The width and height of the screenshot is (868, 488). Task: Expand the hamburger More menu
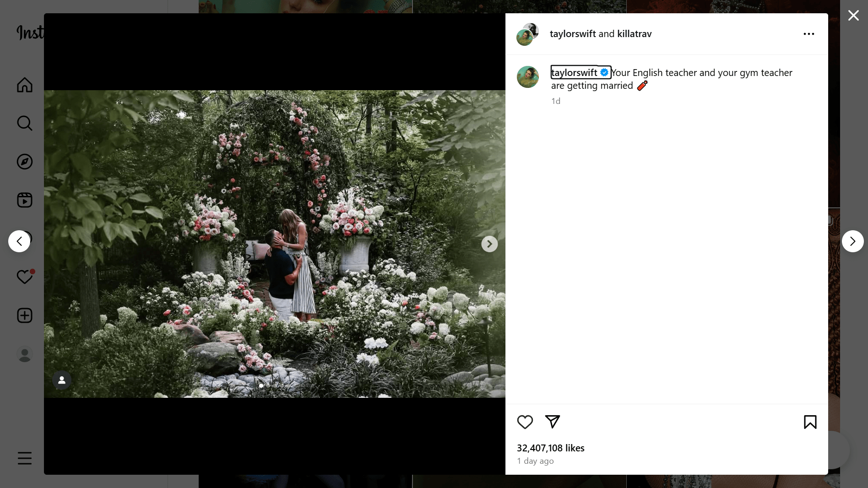25,458
